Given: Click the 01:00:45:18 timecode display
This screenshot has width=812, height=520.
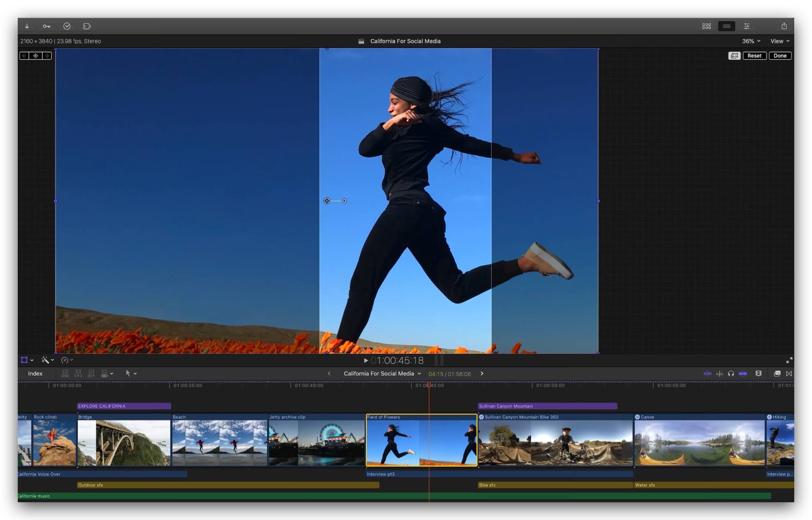Looking at the screenshot, I should point(397,360).
